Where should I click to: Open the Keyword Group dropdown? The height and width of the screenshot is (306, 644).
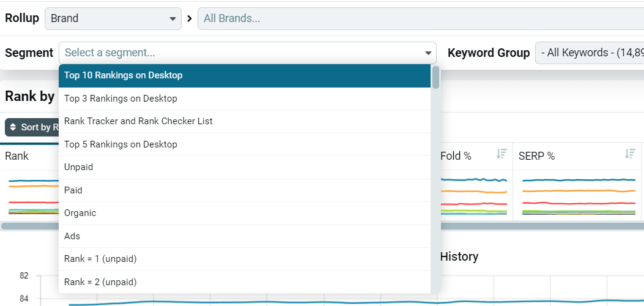[x=590, y=53]
